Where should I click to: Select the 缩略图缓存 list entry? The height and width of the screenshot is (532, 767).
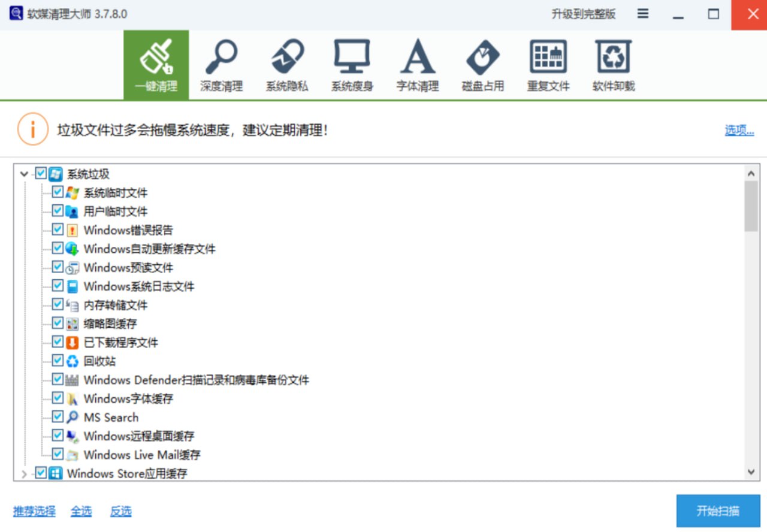[110, 324]
